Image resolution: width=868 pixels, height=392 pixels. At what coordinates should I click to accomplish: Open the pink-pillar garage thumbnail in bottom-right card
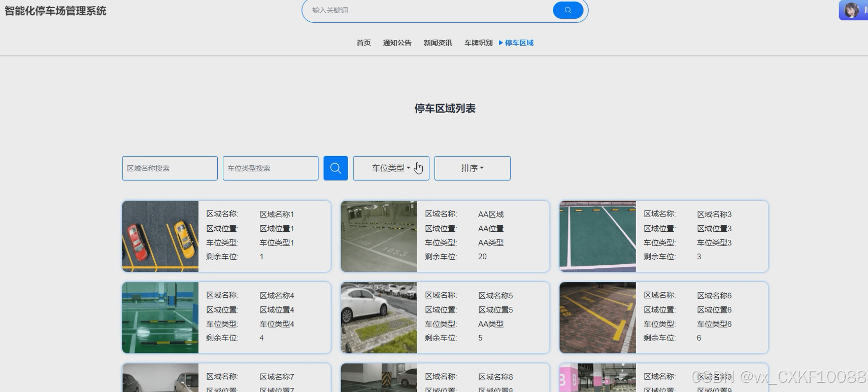pos(597,378)
